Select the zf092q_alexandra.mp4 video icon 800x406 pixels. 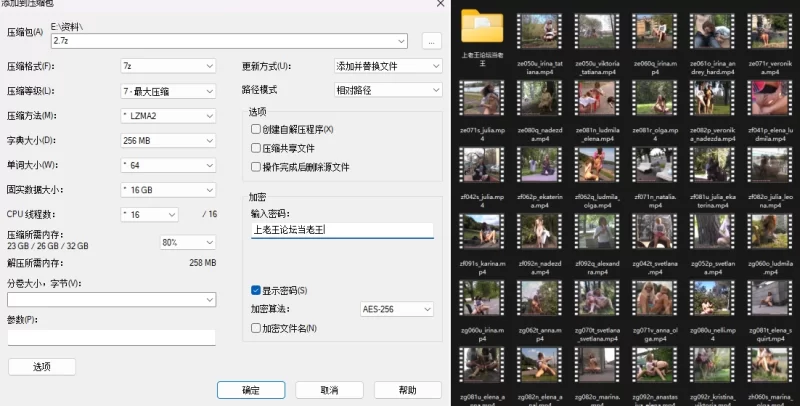(x=597, y=232)
